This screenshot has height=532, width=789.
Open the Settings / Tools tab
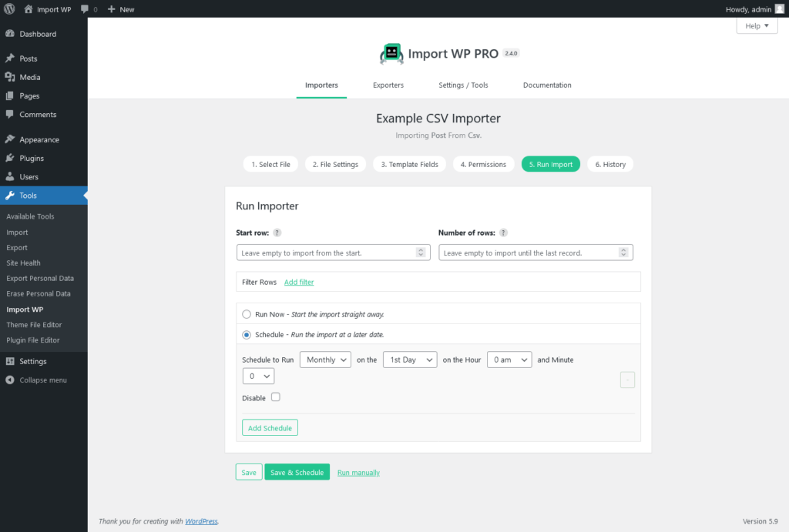click(x=463, y=85)
